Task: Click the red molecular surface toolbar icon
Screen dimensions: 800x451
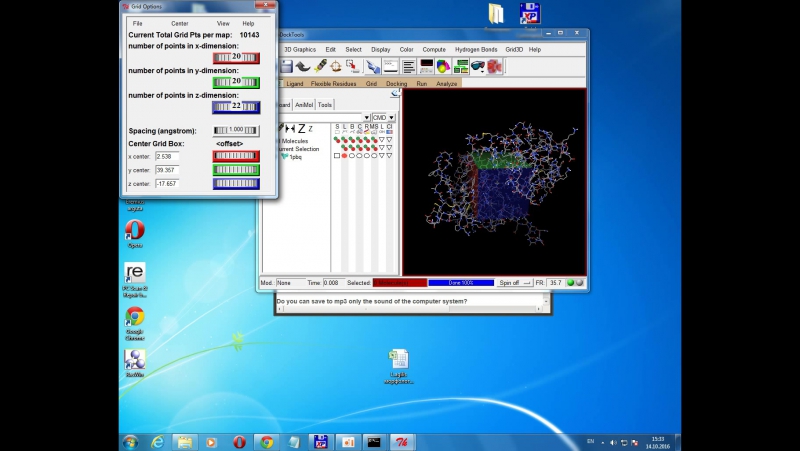Action: tap(494, 66)
